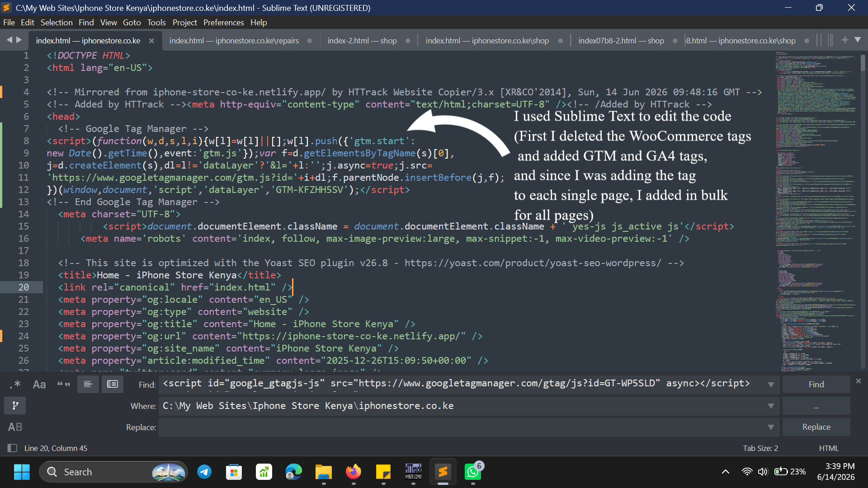Toggle whole word matching

64,385
